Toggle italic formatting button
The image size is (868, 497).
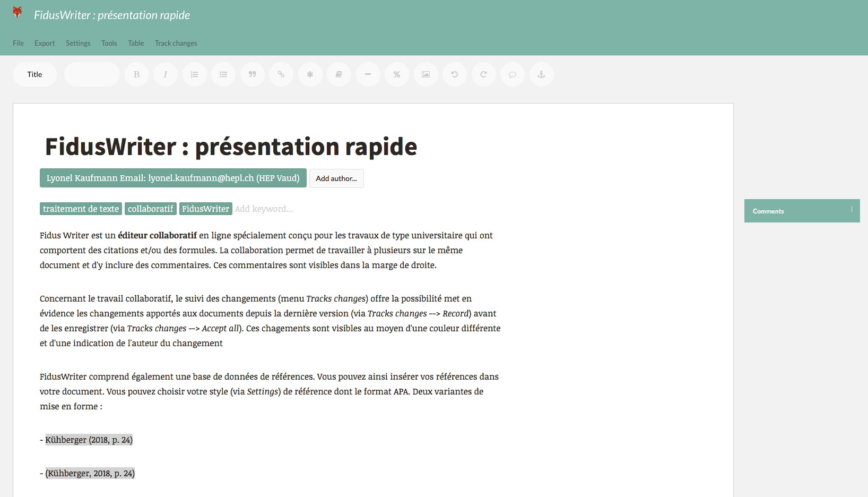pyautogui.click(x=166, y=74)
